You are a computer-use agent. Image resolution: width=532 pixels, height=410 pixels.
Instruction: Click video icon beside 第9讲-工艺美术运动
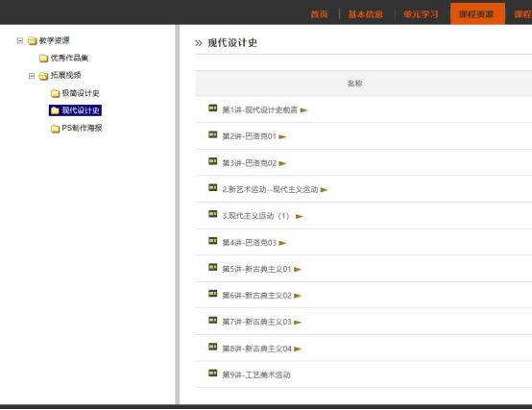click(x=213, y=374)
